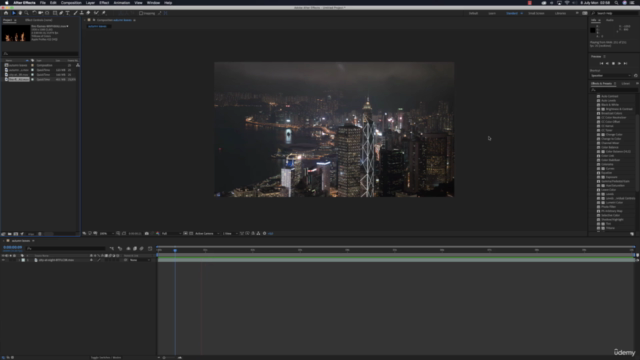Select the Eraser tool

[x=88, y=13]
